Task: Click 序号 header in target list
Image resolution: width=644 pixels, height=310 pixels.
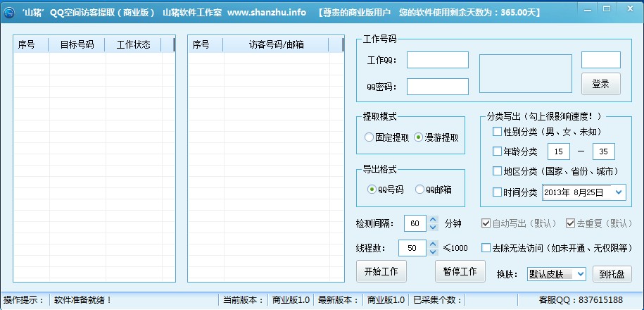Action: tap(31, 45)
